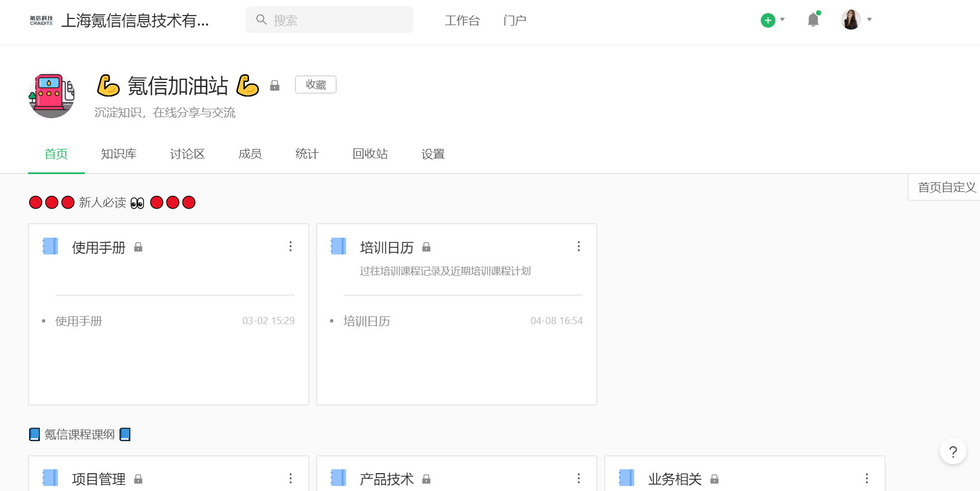Image resolution: width=980 pixels, height=491 pixels.
Task: Click the 氪信加油站 space title
Action: click(178, 86)
